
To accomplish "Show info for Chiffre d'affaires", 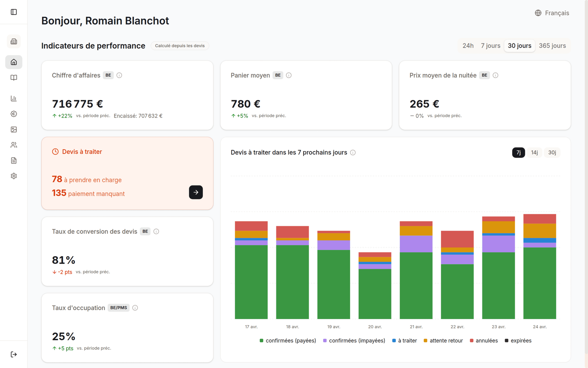I will click(119, 75).
